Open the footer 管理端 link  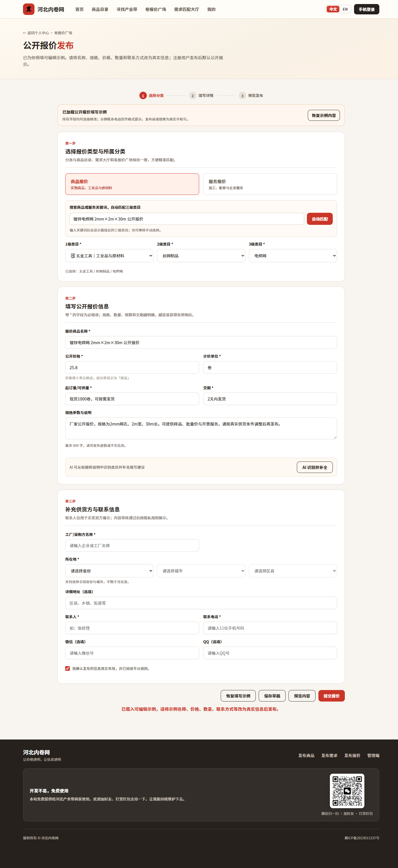[373, 755]
